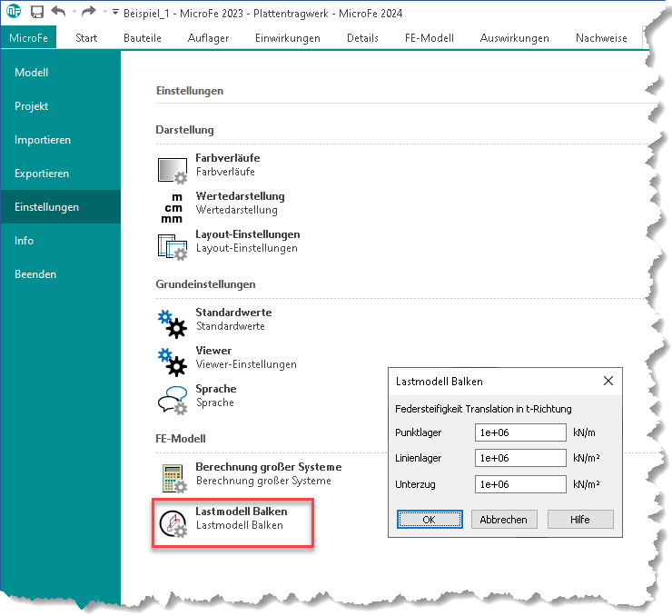Open the Sprache language settings entry
The image size is (672, 616).
pos(216,395)
